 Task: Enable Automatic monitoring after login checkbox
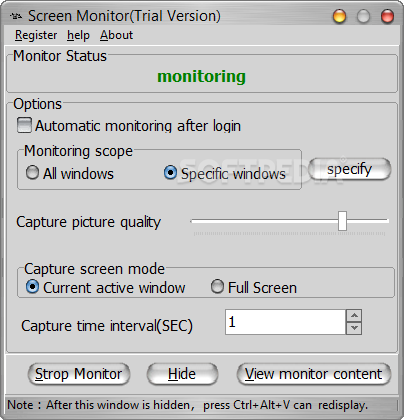click(x=24, y=125)
